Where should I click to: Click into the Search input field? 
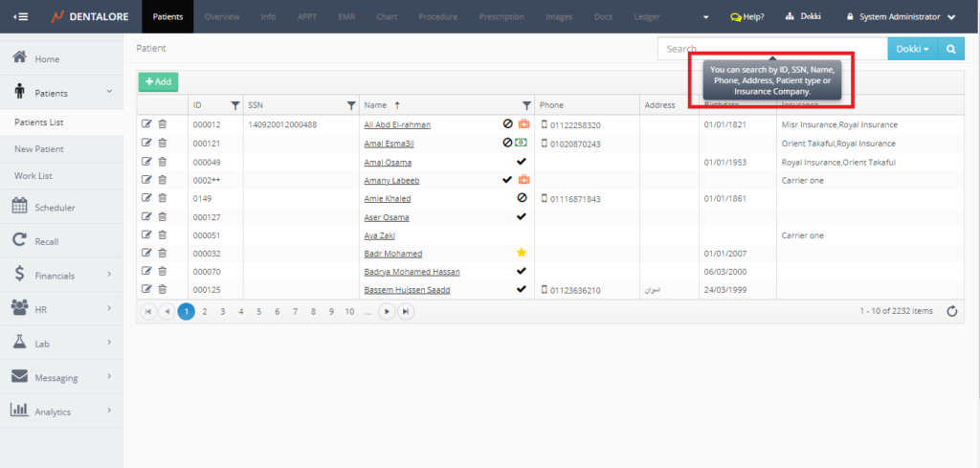point(771,49)
